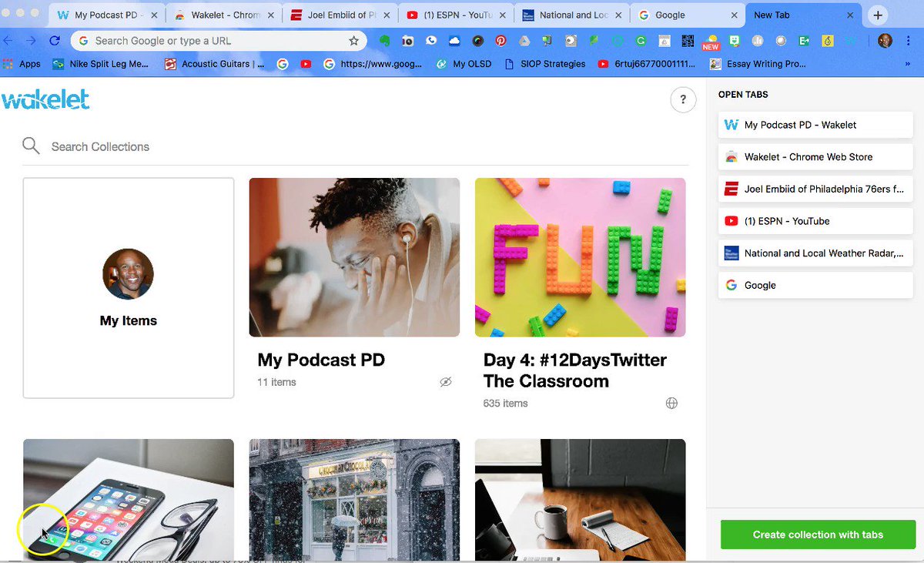Switch to the Wakelet Chrome Web Store tab

click(223, 15)
